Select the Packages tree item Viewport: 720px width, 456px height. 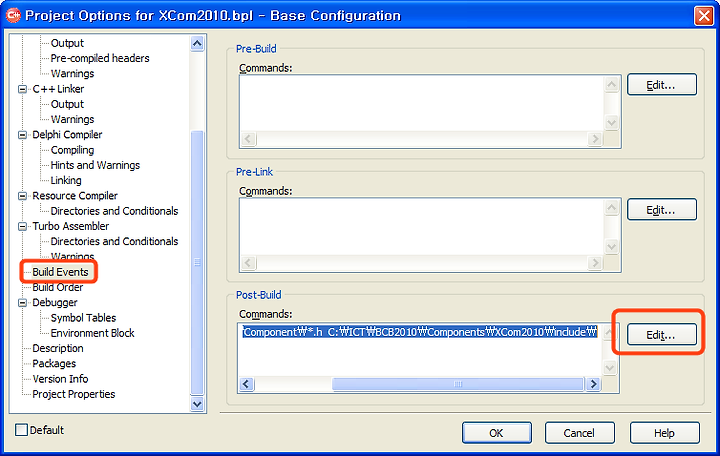(54, 364)
